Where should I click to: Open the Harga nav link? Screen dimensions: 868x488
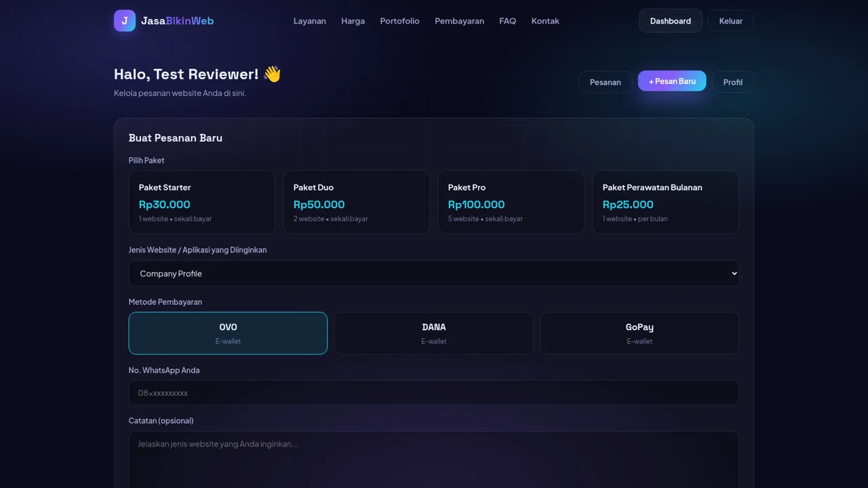coord(353,21)
